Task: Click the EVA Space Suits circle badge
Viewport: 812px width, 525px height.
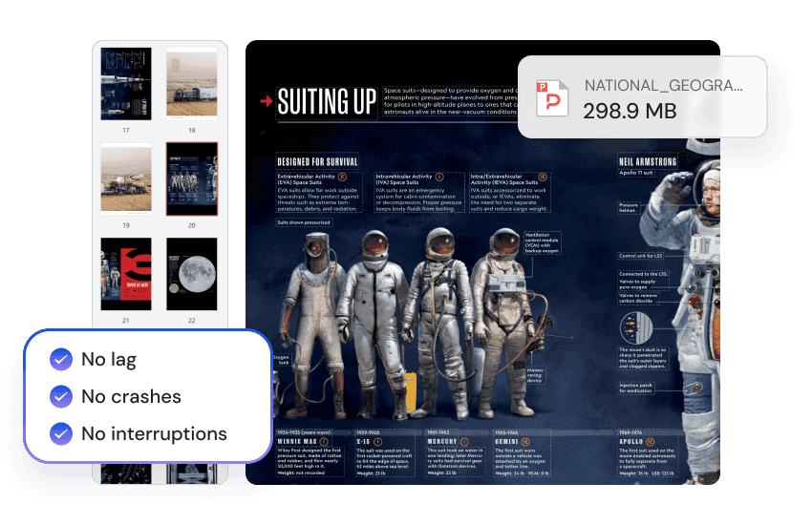Action: (342, 177)
